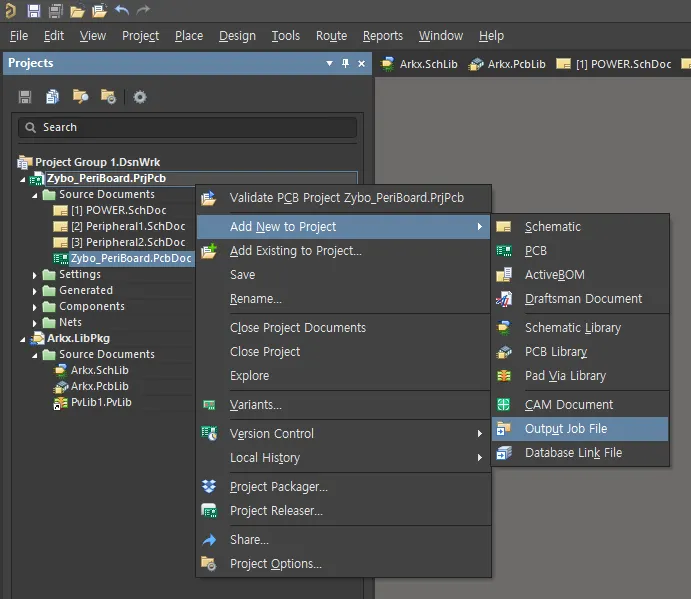This screenshot has width=691, height=599.
Task: Click the Save icon in the title bar
Action: coord(33,11)
